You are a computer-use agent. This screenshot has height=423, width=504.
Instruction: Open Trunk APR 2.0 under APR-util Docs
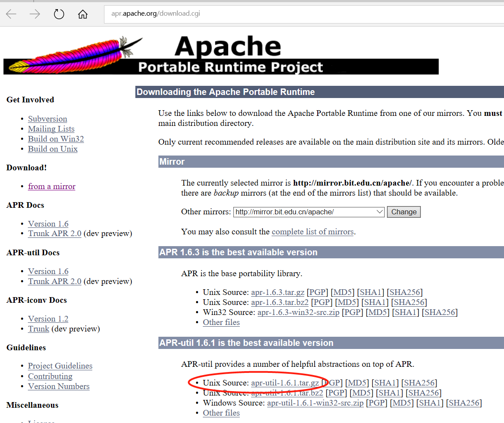point(55,281)
